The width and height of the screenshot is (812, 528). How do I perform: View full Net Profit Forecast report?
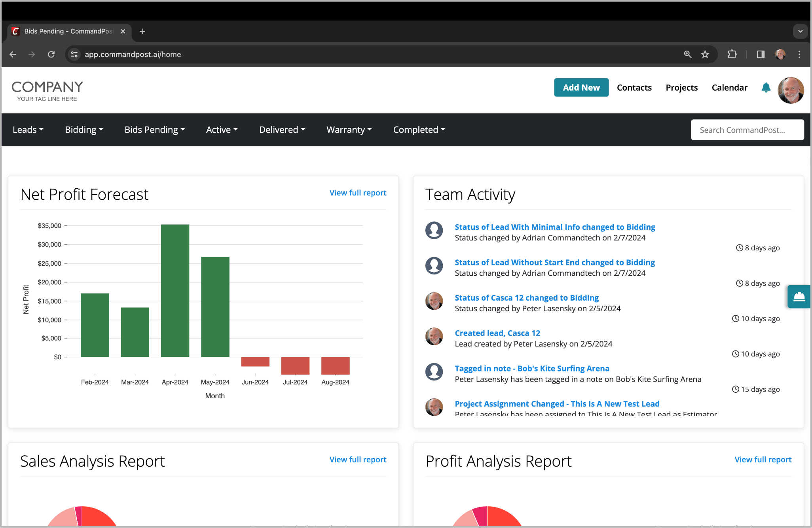358,193
